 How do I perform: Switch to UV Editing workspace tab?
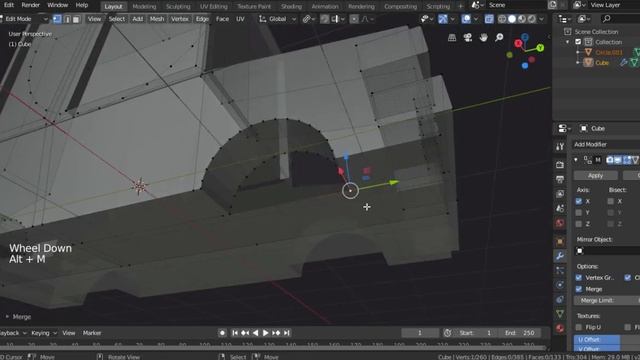[x=213, y=7]
